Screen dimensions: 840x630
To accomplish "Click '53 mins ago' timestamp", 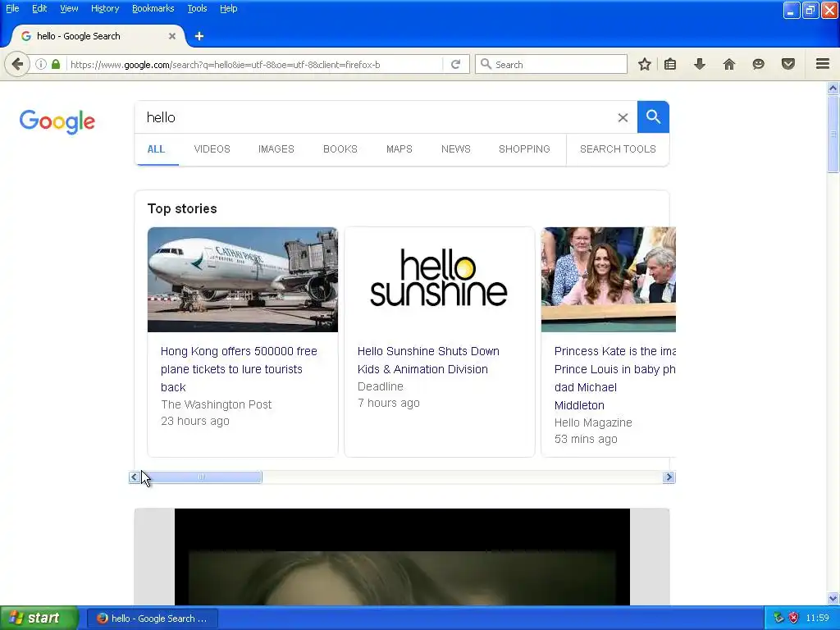I will click(586, 440).
